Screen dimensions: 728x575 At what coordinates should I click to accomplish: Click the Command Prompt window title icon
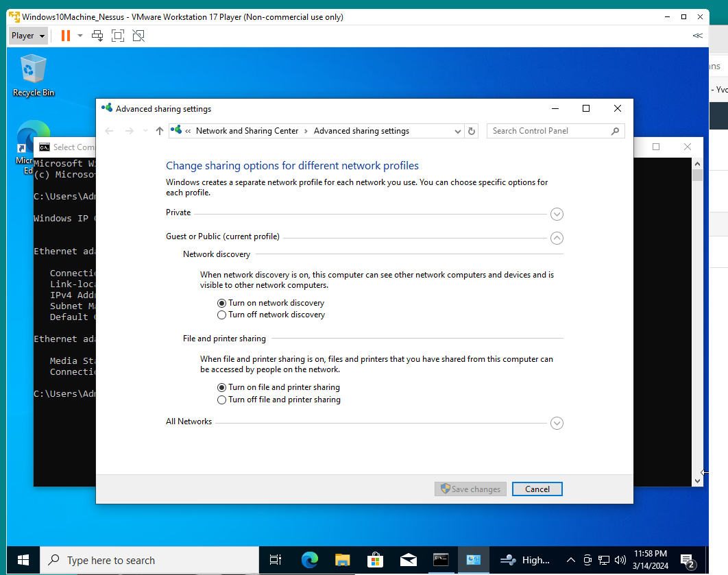[44, 147]
